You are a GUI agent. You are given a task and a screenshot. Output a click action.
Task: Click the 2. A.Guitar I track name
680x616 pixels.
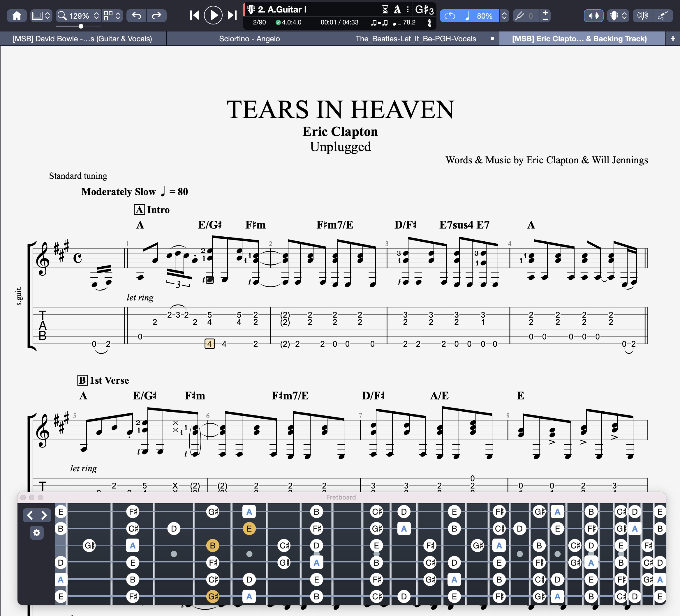[282, 9]
